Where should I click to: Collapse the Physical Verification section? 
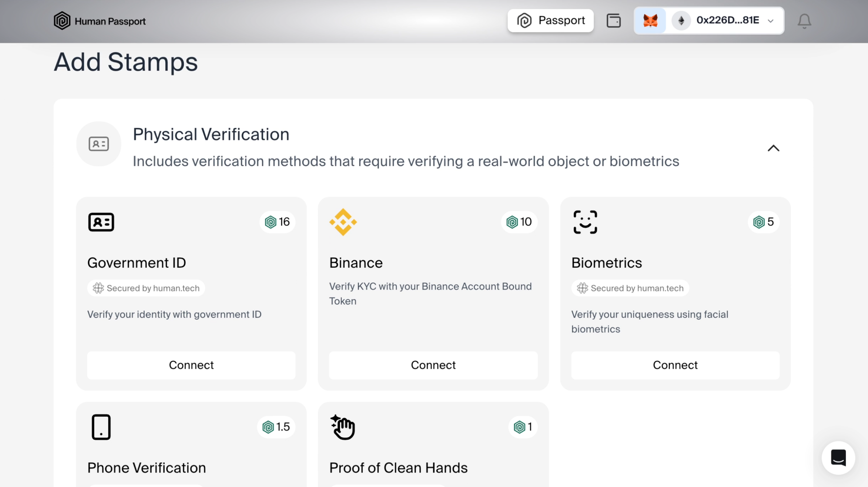(773, 148)
